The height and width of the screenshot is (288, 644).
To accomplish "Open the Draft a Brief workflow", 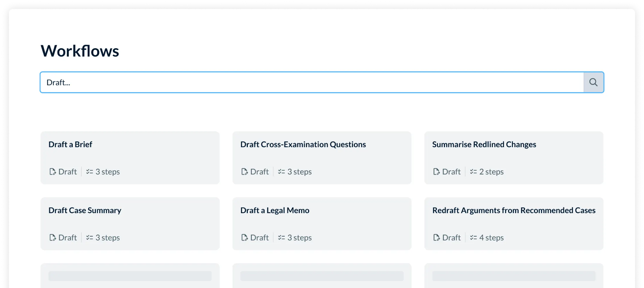I will pyautogui.click(x=130, y=158).
